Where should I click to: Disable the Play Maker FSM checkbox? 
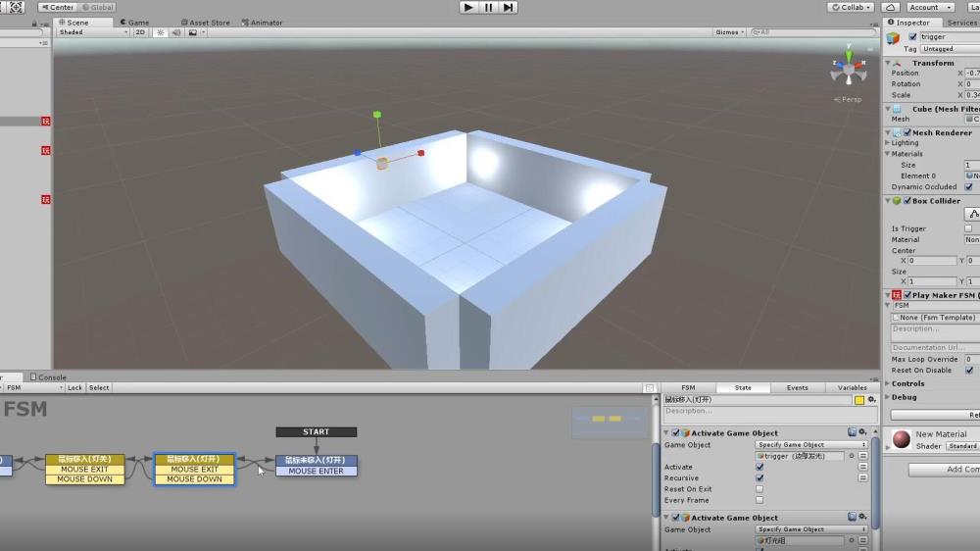[906, 295]
